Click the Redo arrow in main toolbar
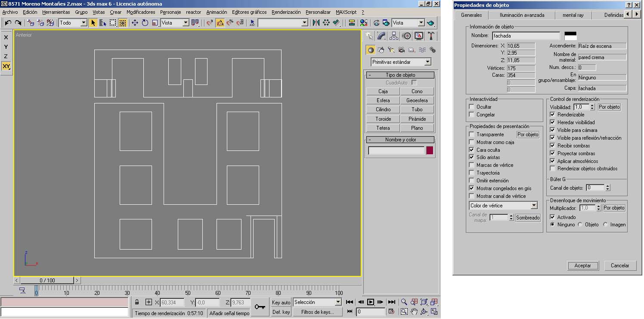This screenshot has width=644, height=319. click(18, 23)
